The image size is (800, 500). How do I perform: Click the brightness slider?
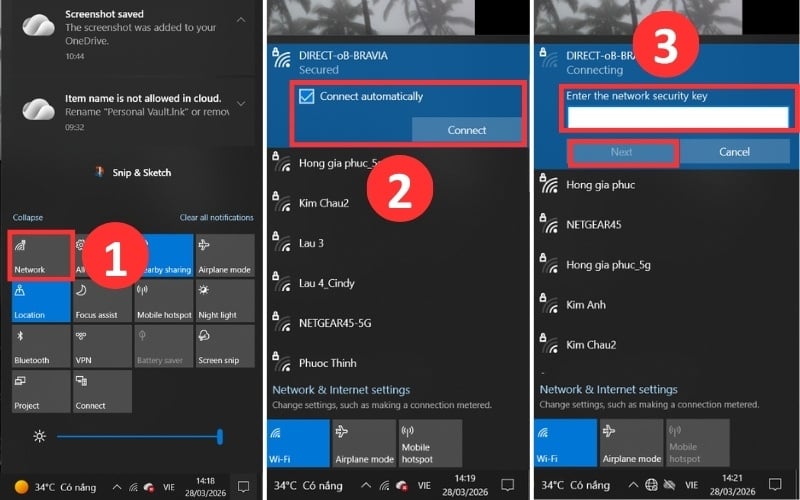pos(138,436)
